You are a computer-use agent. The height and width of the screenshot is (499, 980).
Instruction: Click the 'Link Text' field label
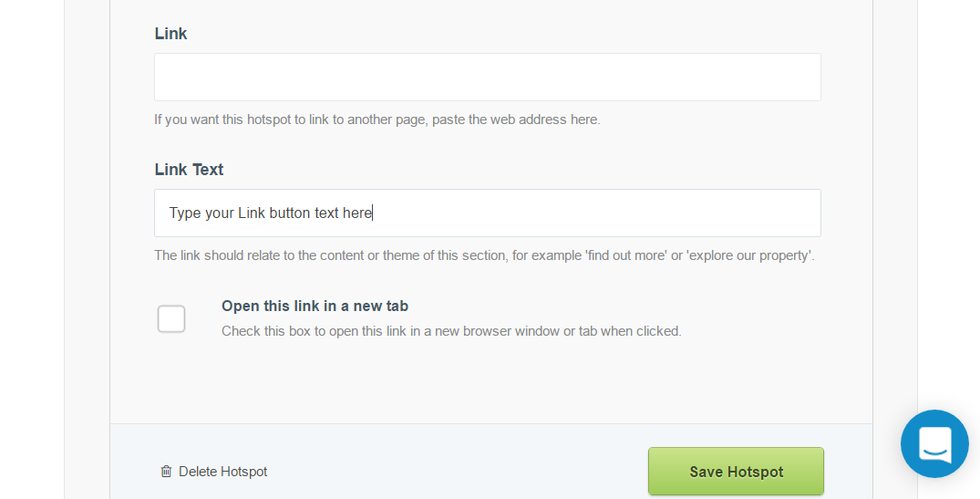(x=189, y=170)
